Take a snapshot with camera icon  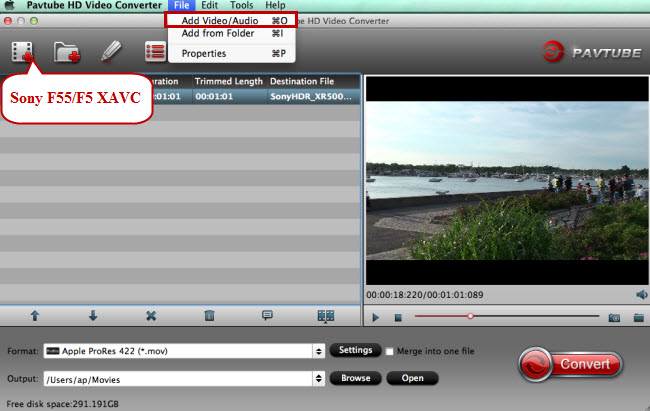click(614, 318)
